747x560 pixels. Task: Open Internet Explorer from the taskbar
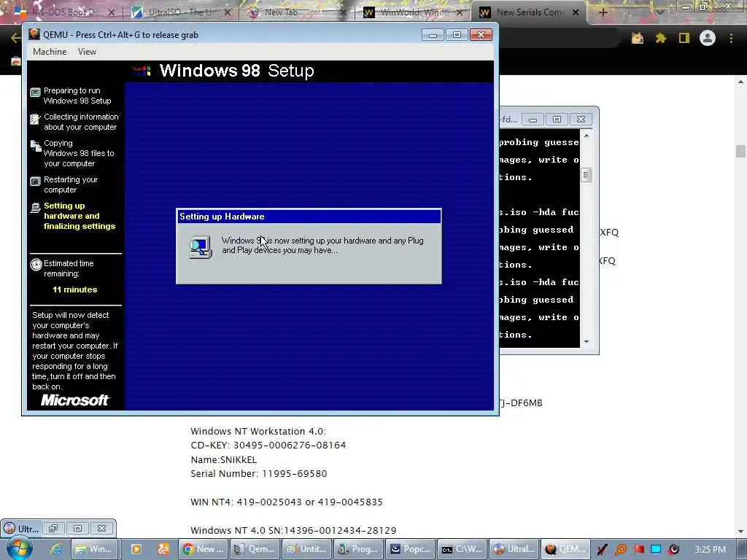[56, 549]
